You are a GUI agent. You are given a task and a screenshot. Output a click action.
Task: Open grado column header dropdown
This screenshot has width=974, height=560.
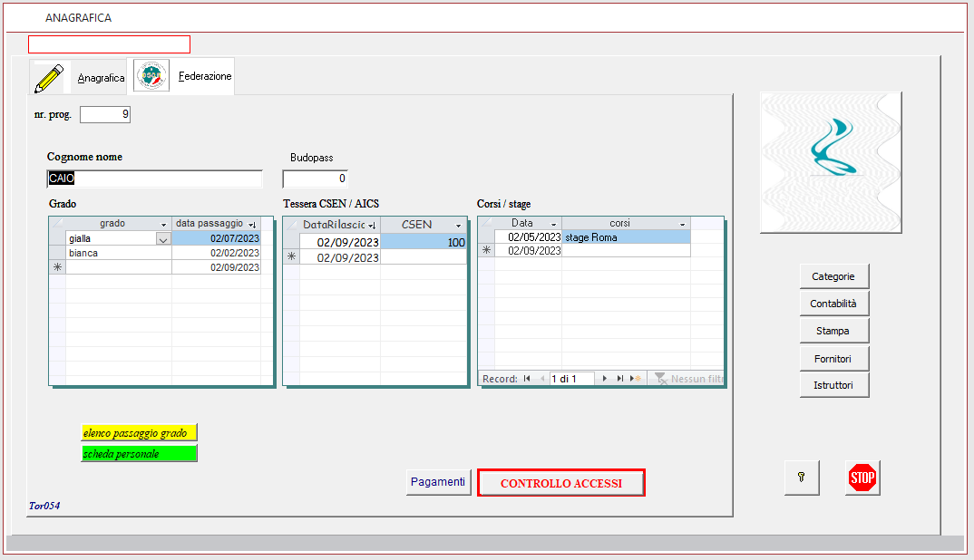163,224
